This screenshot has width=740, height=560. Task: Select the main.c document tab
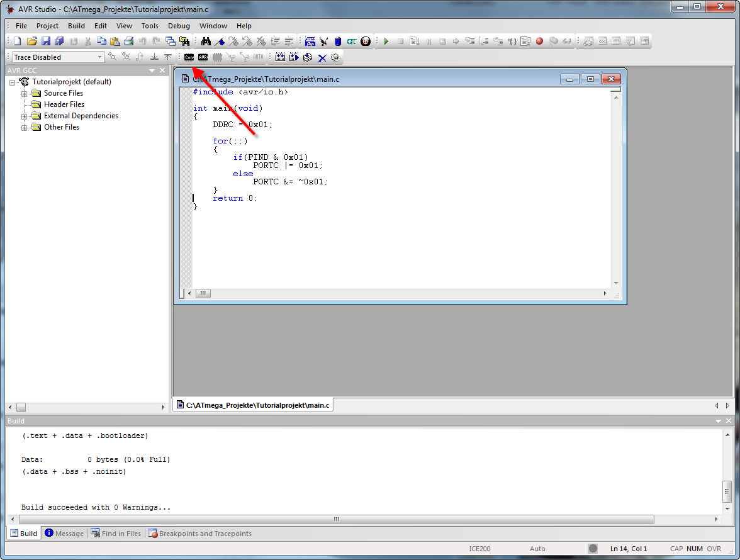[253, 405]
